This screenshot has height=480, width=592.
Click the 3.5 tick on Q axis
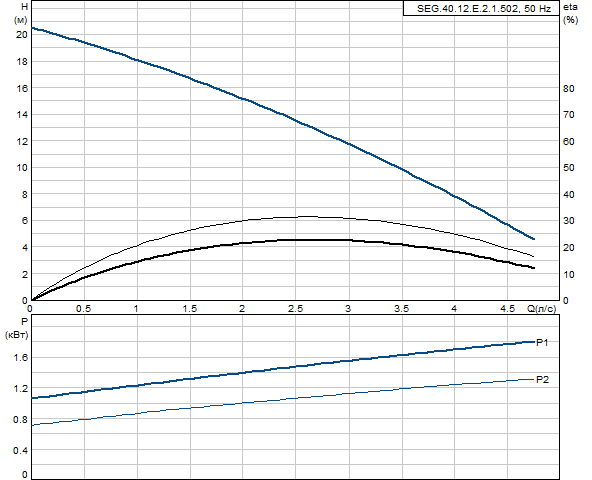(x=402, y=309)
